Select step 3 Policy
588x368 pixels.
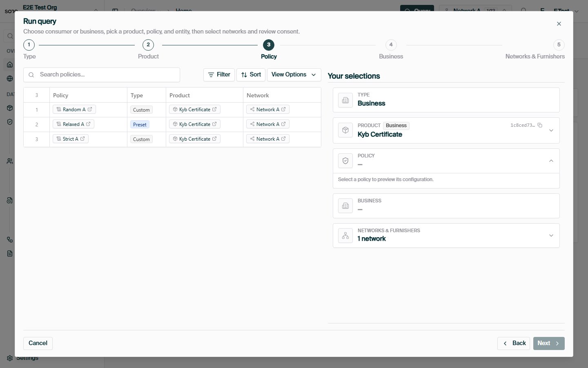(269, 45)
